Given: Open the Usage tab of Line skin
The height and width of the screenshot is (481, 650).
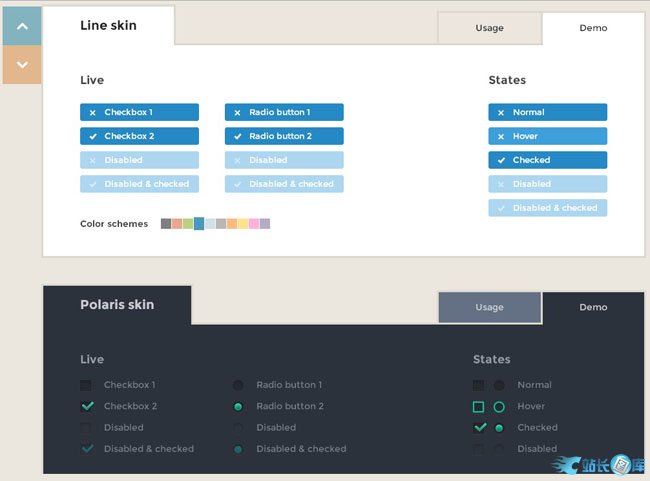Looking at the screenshot, I should (x=489, y=28).
